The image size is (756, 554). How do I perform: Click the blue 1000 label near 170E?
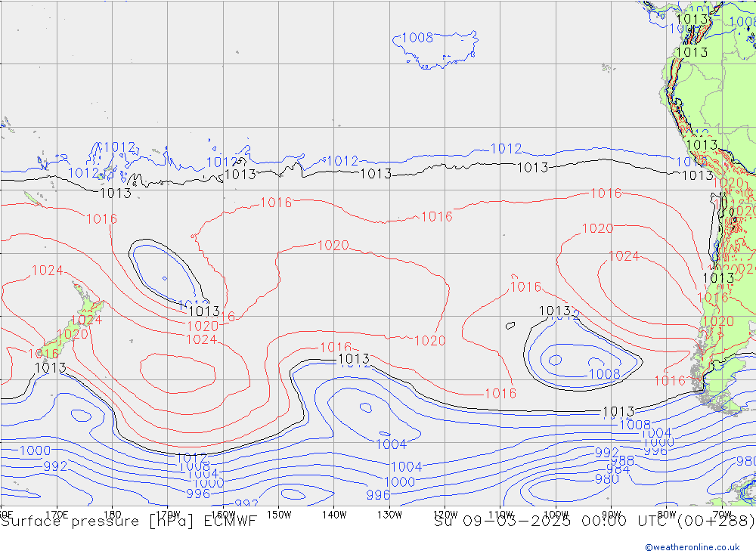(x=36, y=450)
